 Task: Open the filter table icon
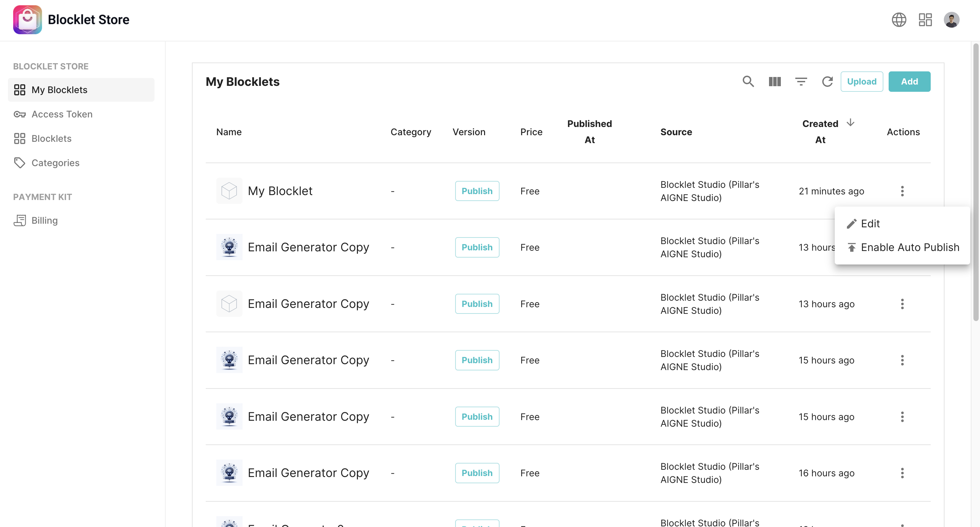pos(801,82)
